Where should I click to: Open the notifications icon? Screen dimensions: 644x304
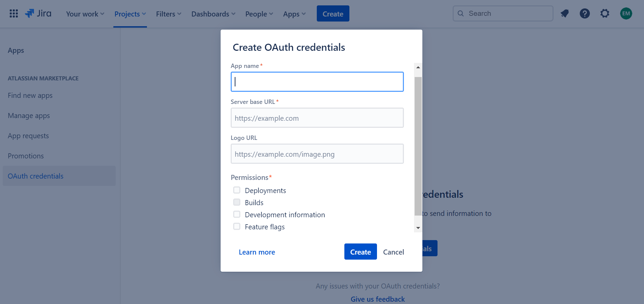coord(565,13)
